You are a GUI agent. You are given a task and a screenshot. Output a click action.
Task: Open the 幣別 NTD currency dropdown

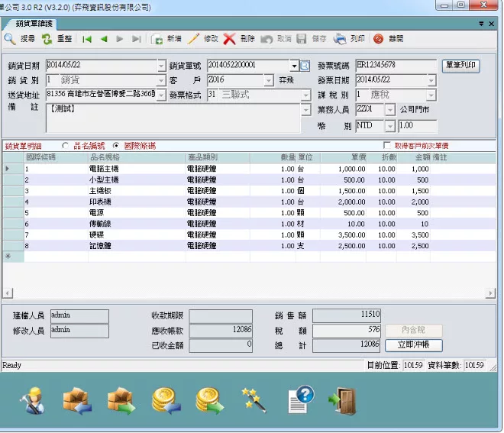tap(390, 125)
